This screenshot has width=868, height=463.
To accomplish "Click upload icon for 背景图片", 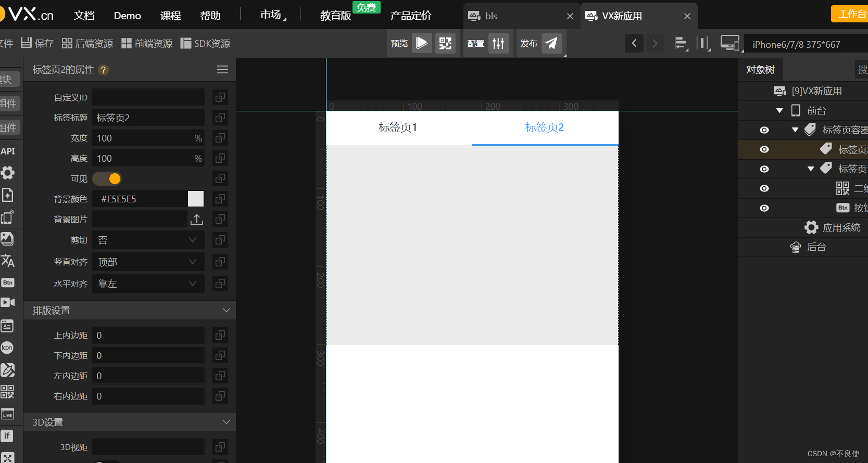I will click(197, 220).
